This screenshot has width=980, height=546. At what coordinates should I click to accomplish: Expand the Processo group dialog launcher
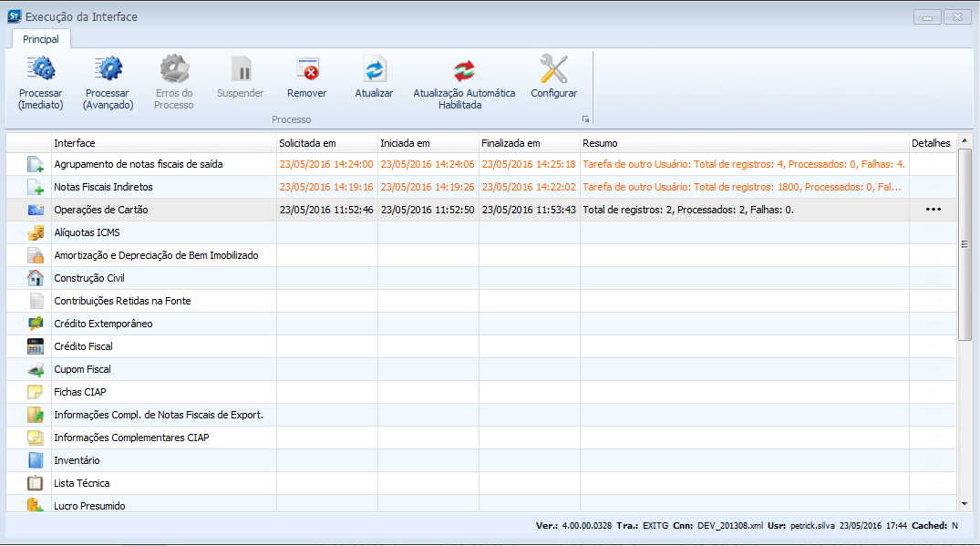[583, 120]
